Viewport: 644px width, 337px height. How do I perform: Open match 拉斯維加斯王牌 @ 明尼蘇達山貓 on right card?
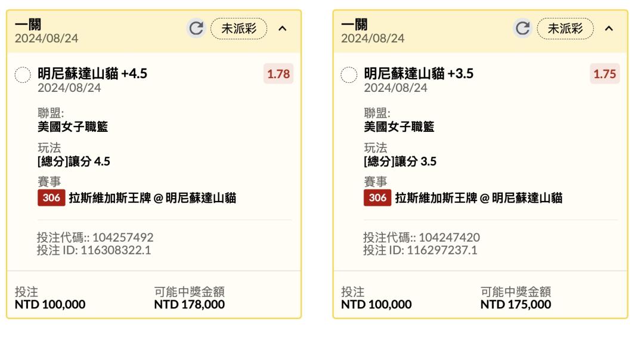click(478, 198)
